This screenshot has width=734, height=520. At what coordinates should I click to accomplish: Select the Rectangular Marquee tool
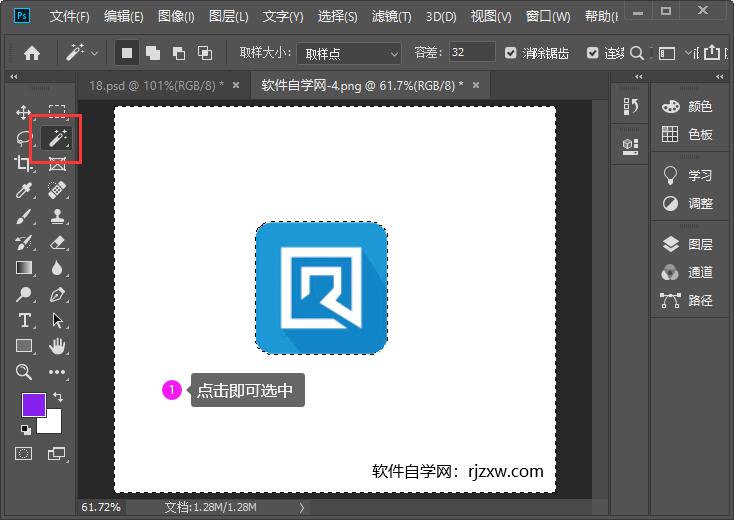[x=57, y=112]
